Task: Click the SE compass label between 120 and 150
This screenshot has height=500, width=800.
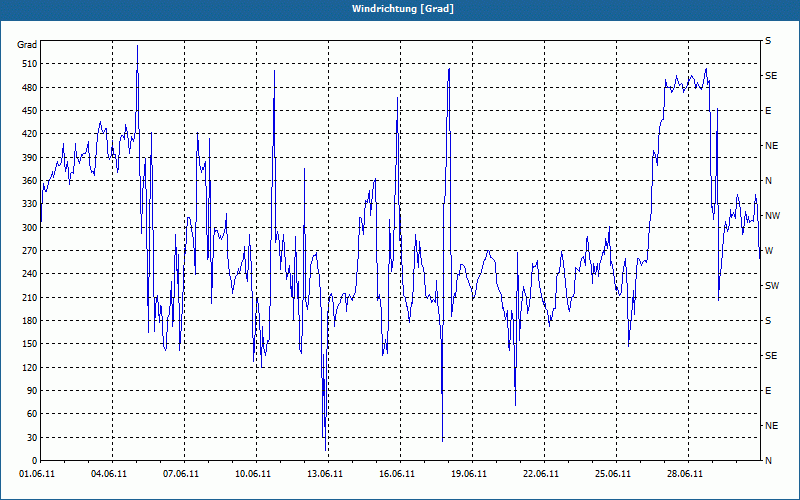Action: point(771,356)
